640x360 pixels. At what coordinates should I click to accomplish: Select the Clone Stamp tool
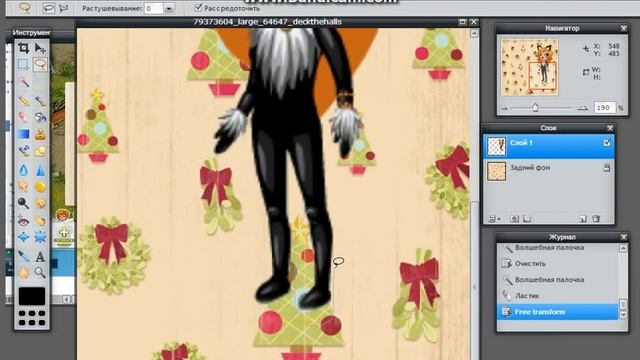[40, 134]
